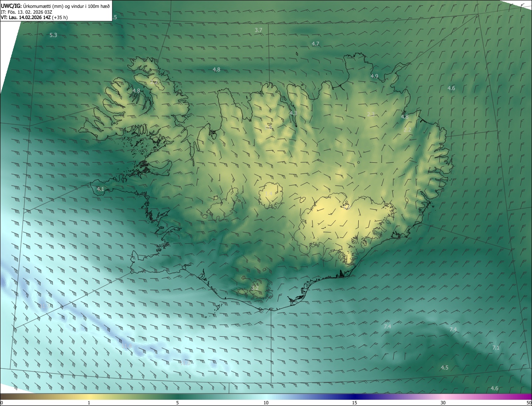Image resolution: width=532 pixels, height=406 pixels.
Task: Click the 3.7 value label on the map
Action: pos(258,30)
